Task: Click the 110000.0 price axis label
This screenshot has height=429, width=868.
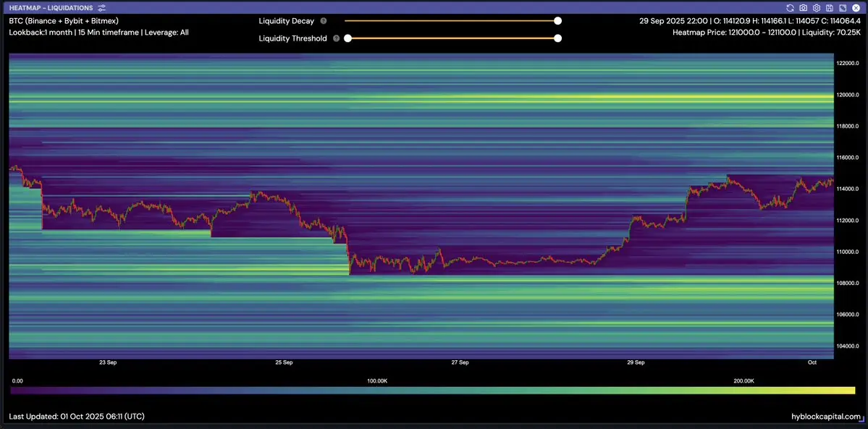Action: coord(848,252)
